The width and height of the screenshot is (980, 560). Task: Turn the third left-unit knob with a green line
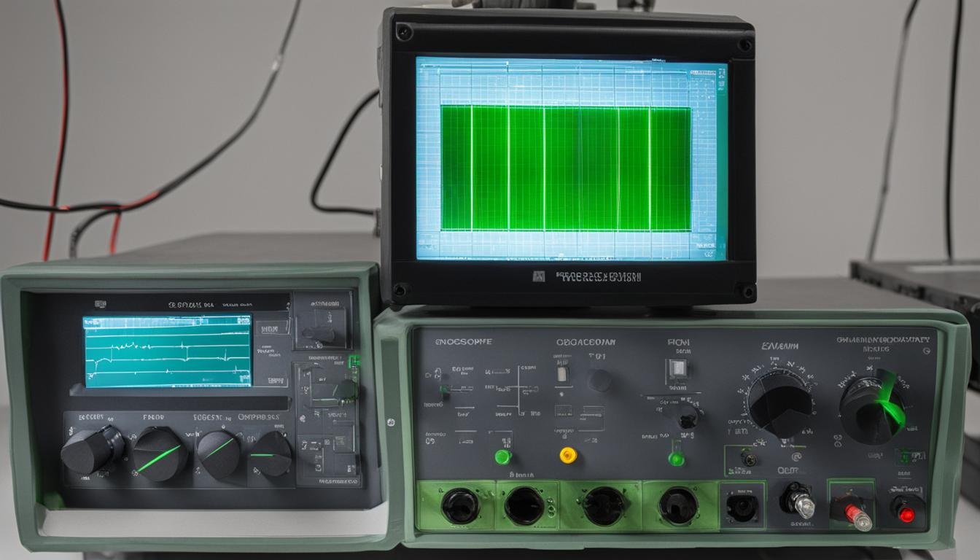point(219,455)
